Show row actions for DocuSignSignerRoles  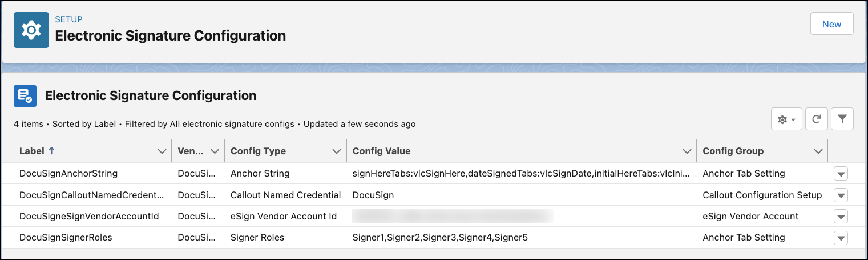[841, 238]
